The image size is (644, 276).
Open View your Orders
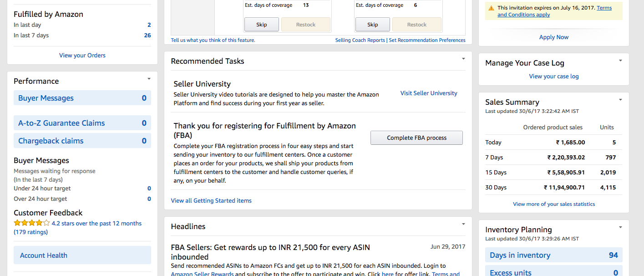click(x=82, y=55)
